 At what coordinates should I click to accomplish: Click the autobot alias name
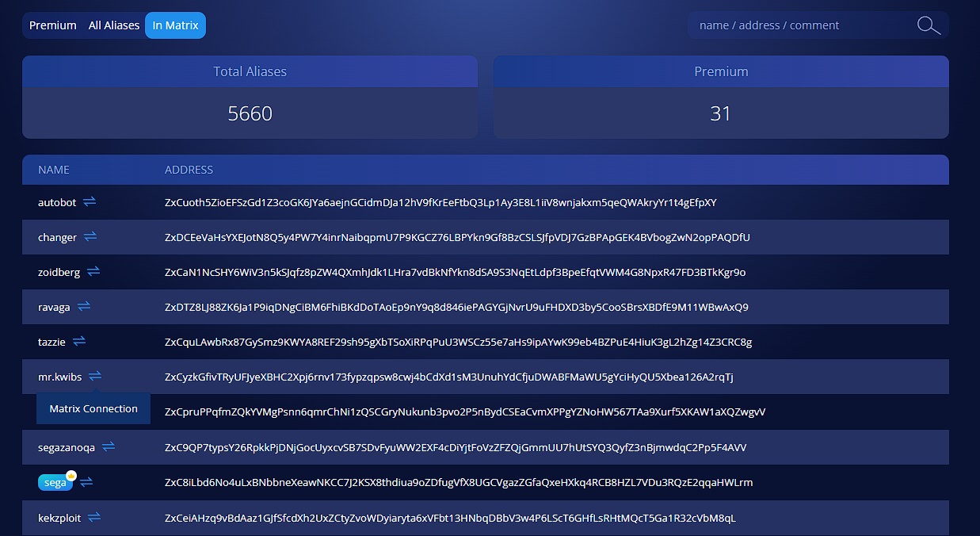point(57,202)
